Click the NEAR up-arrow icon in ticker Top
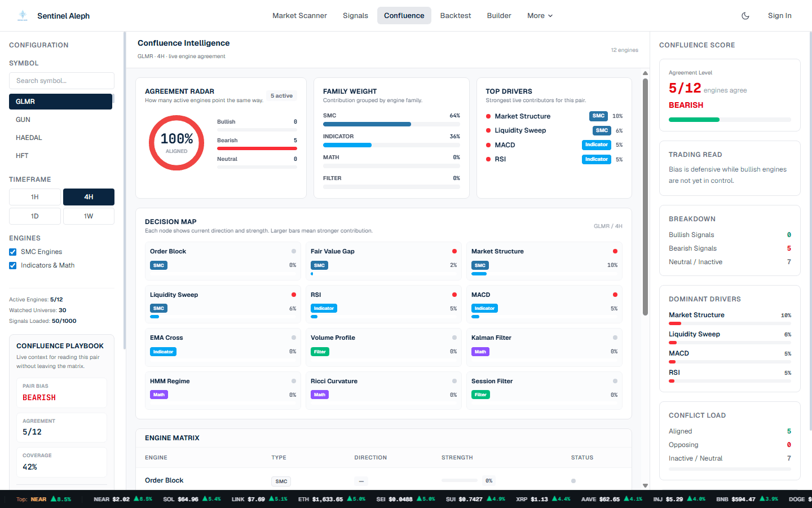 [x=54, y=499]
